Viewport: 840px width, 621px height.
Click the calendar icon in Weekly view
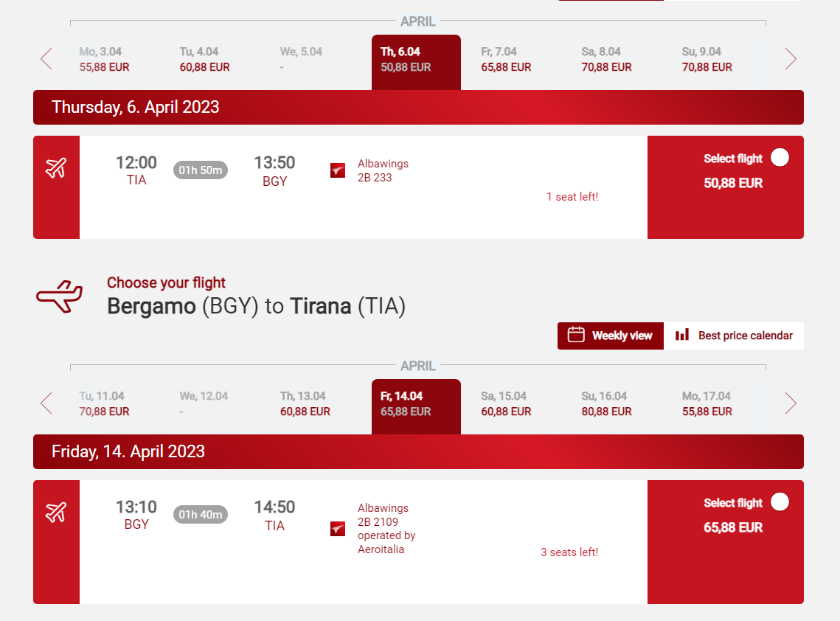576,335
